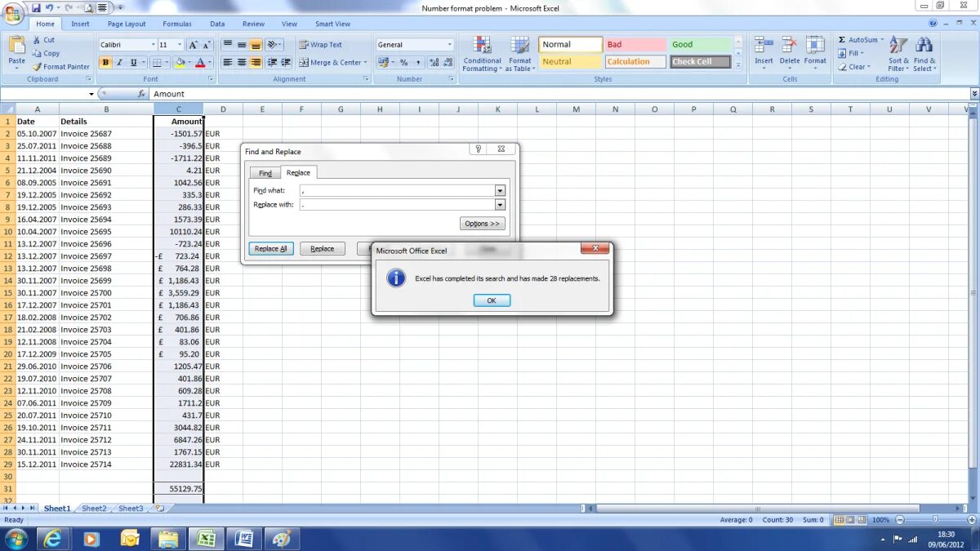Viewport: 980px width, 551px height.
Task: Open Sort & Filter menu
Action: point(898,54)
